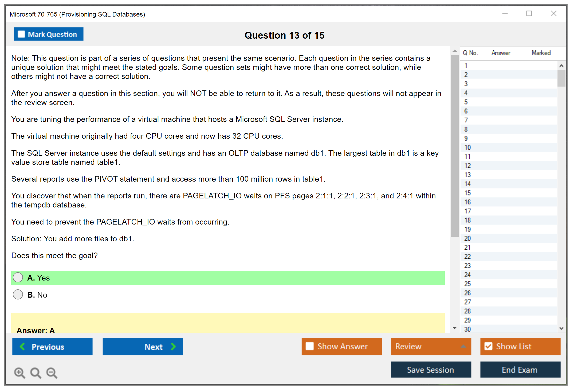574x392 pixels.
Task: Choose answer option B. No
Action: tap(18, 294)
